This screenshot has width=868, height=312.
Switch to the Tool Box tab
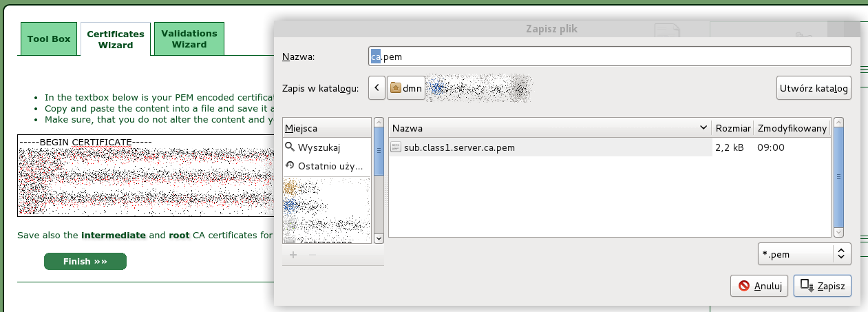tap(49, 39)
